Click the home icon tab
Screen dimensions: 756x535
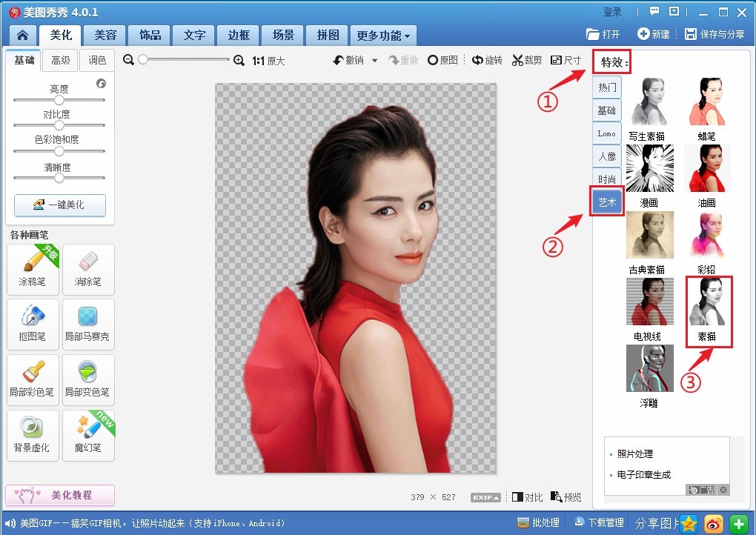click(23, 35)
